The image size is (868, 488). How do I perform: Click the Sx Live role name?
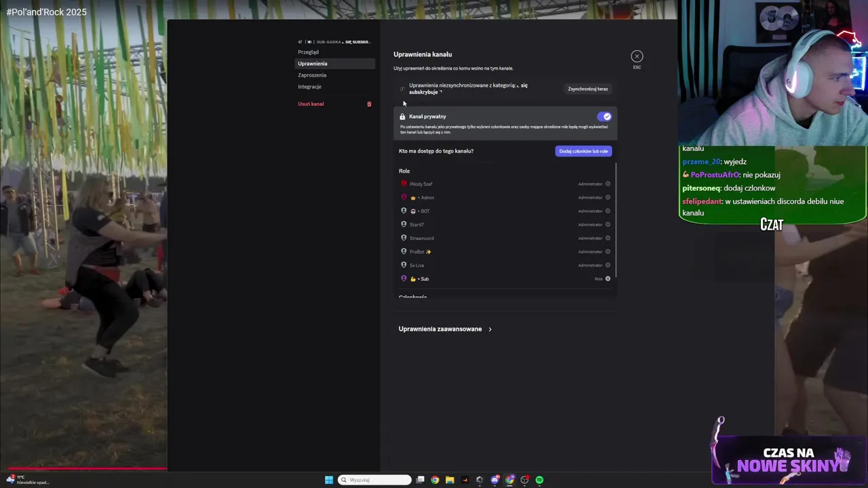[417, 266]
